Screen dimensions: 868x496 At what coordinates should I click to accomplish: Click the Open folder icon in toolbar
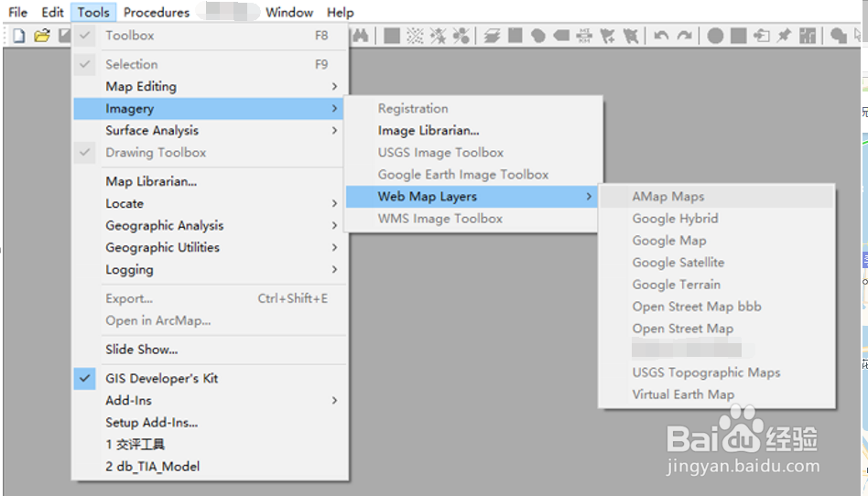pyautogui.click(x=41, y=36)
